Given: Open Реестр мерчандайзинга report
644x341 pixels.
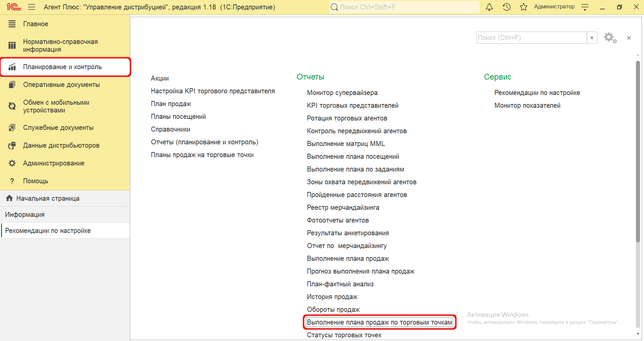Looking at the screenshot, I should click(x=343, y=207).
